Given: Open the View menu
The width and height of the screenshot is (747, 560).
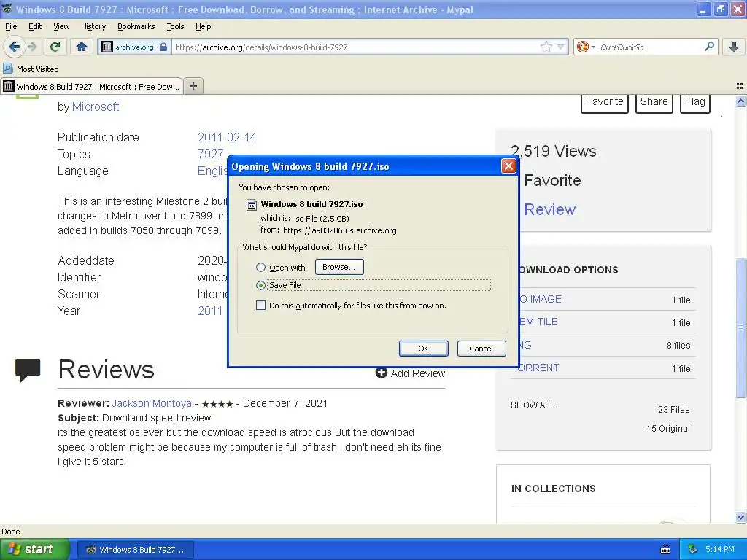Looking at the screenshot, I should (x=61, y=26).
